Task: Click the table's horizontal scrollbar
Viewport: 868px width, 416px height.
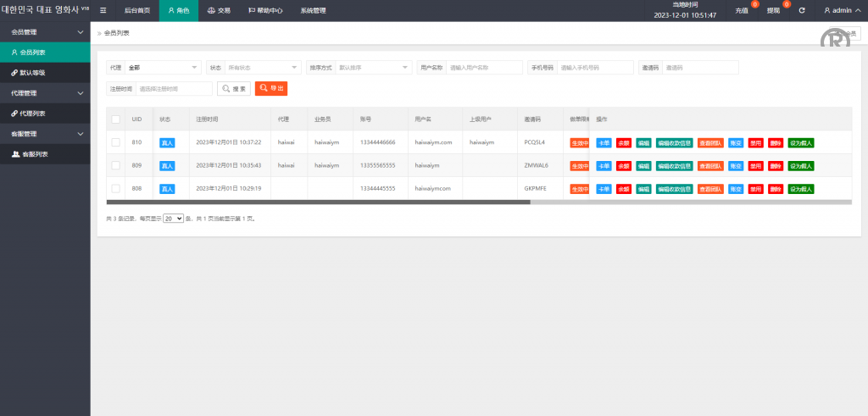Action: tap(318, 202)
